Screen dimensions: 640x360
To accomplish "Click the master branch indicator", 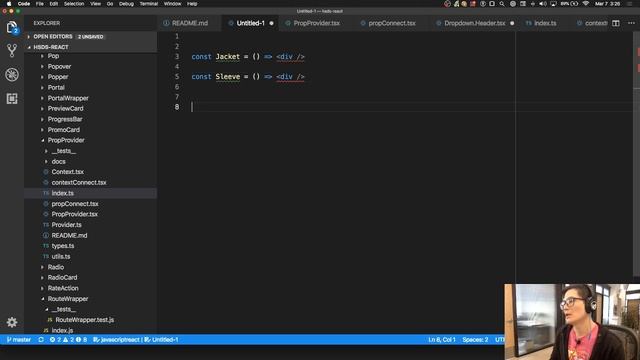I will [19, 340].
